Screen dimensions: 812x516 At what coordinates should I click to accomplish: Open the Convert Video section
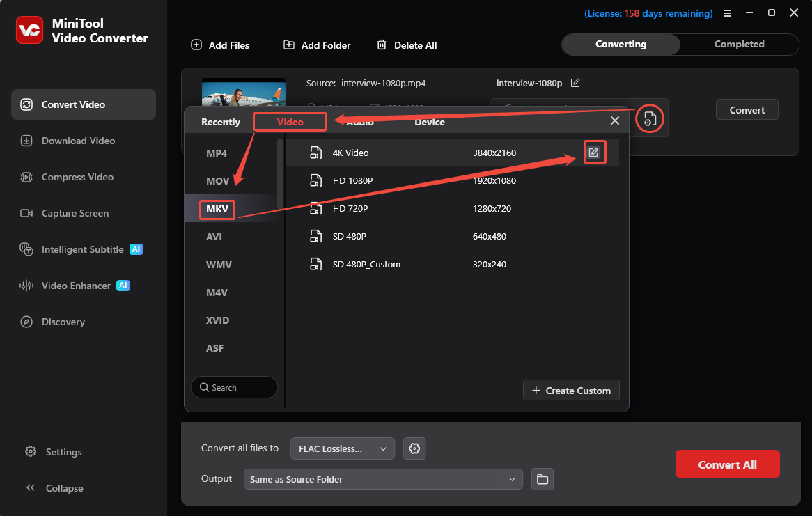[x=84, y=104]
